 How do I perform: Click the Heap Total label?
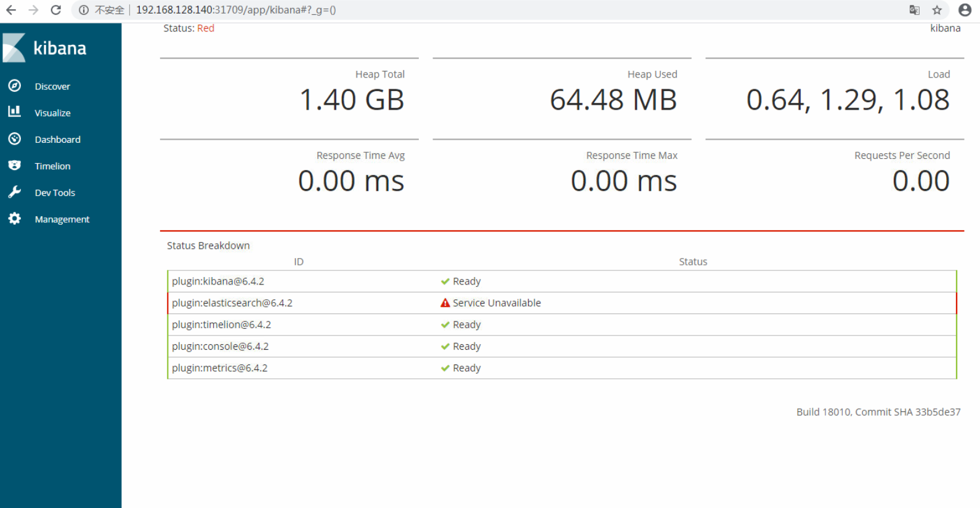point(379,75)
